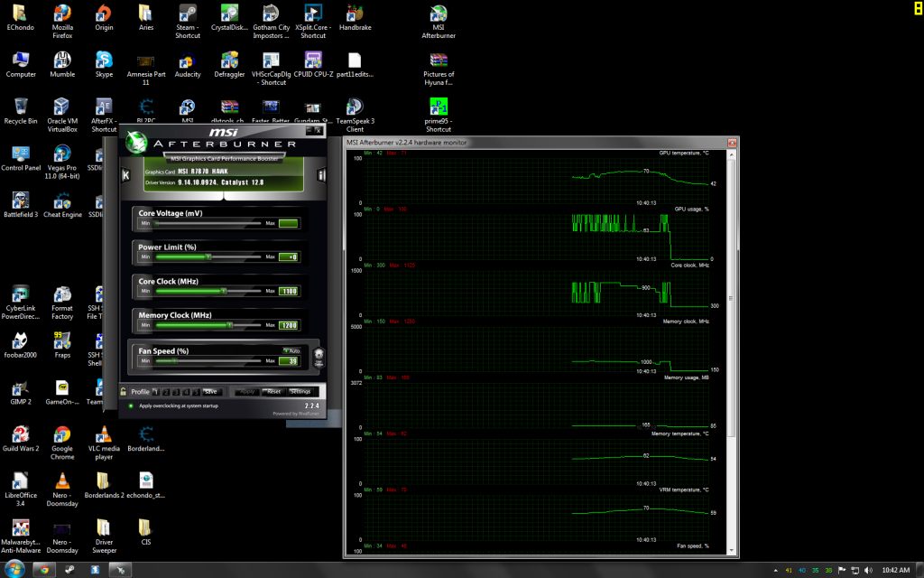
Task: Toggle Auto fan speed mode
Action: (x=291, y=351)
